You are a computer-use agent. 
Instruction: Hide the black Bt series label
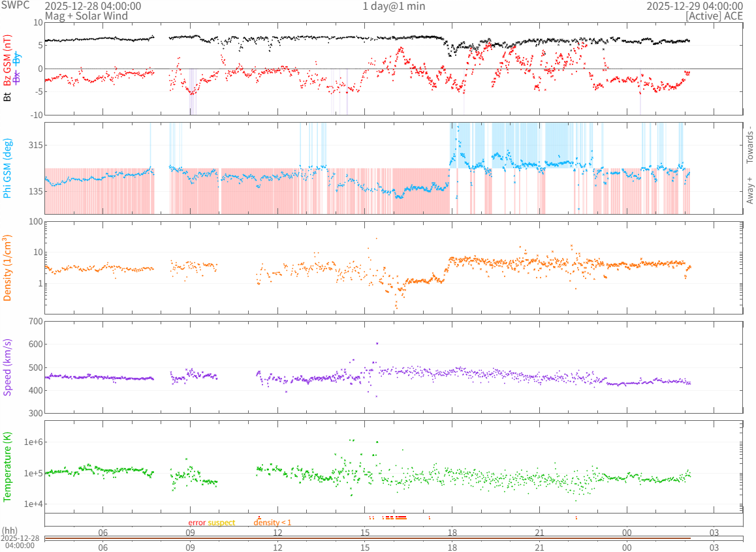pyautogui.click(x=7, y=97)
